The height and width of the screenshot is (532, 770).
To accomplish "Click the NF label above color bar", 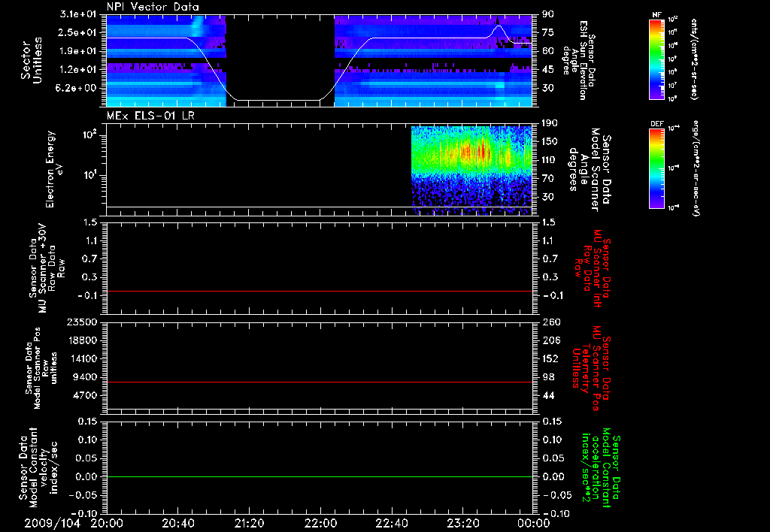I will tap(656, 15).
